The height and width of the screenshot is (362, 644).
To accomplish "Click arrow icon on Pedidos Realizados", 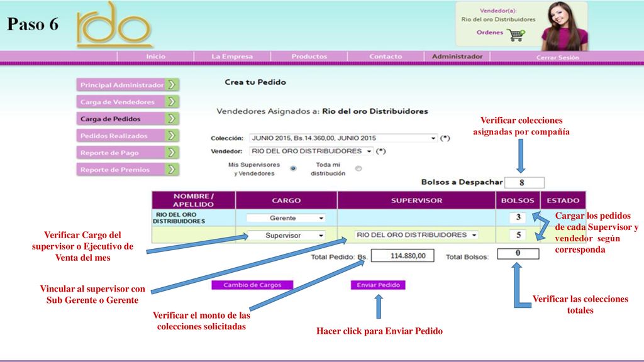I will point(172,136).
